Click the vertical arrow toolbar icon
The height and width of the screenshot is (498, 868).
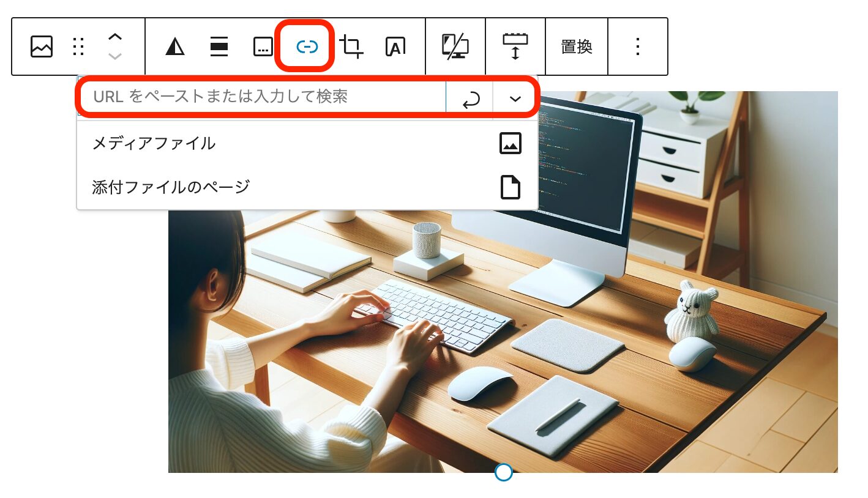(x=515, y=46)
